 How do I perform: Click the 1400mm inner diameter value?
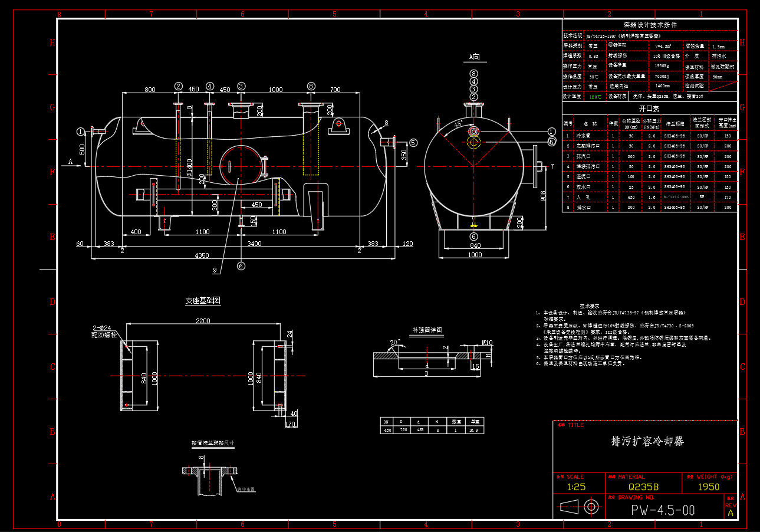(x=663, y=86)
